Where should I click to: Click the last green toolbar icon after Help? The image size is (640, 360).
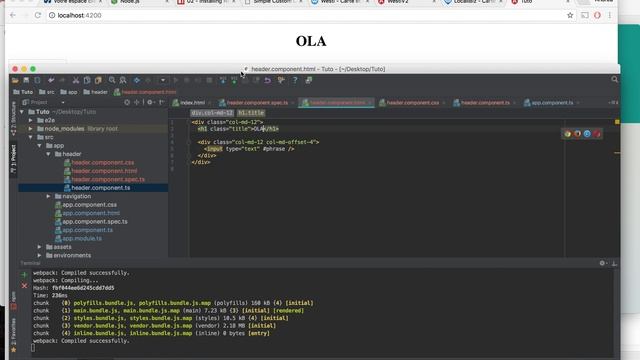tap(309, 80)
